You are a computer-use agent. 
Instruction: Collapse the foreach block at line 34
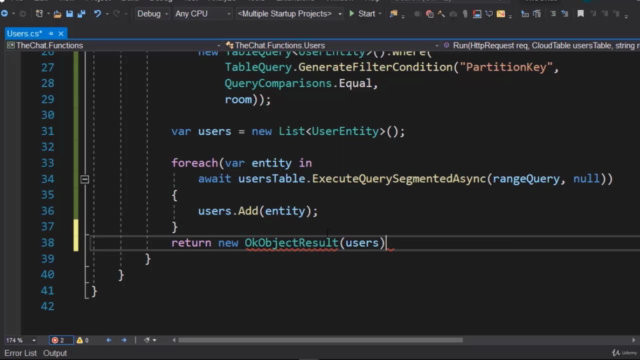tap(84, 179)
